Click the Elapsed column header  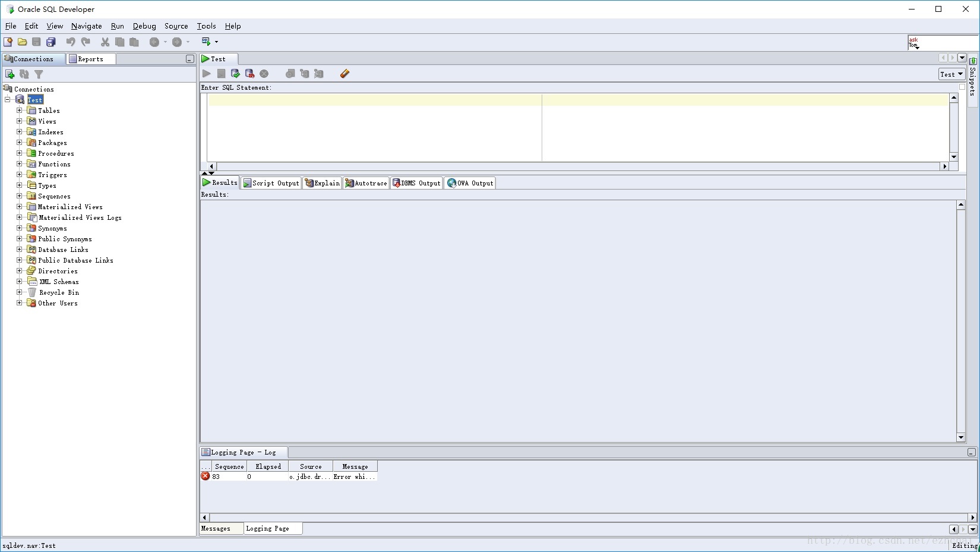click(x=268, y=466)
